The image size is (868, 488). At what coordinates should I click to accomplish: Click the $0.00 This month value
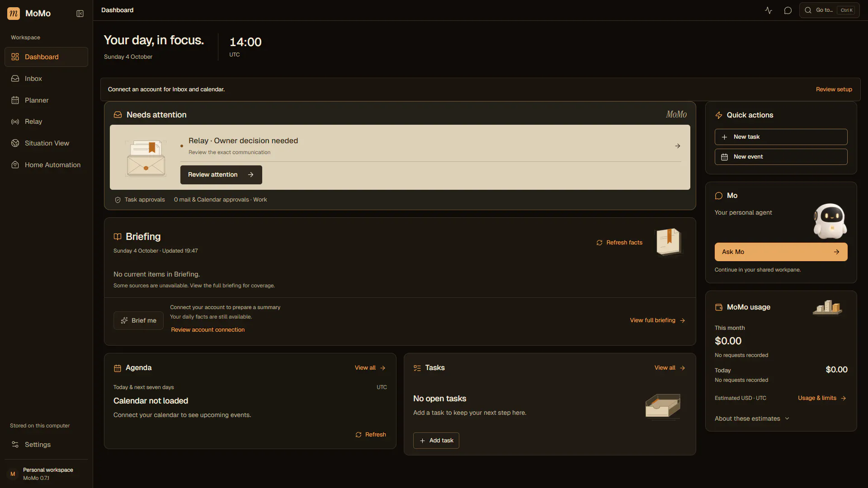pos(728,341)
